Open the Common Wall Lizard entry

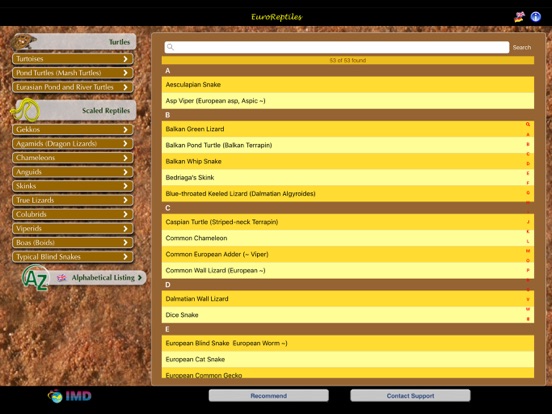(348, 270)
